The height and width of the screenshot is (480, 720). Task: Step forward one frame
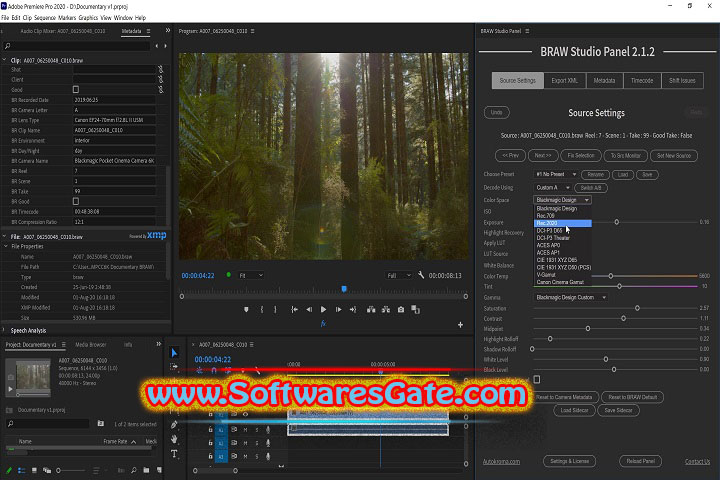point(338,310)
